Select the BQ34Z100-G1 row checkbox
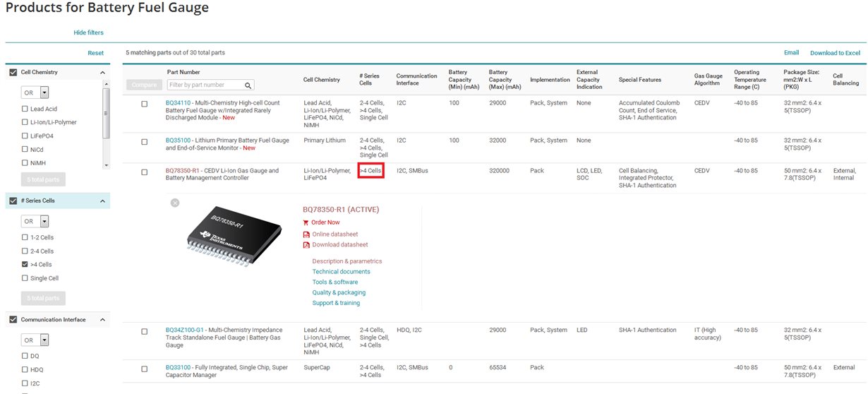Viewport: 868px width, 394px height. [145, 331]
